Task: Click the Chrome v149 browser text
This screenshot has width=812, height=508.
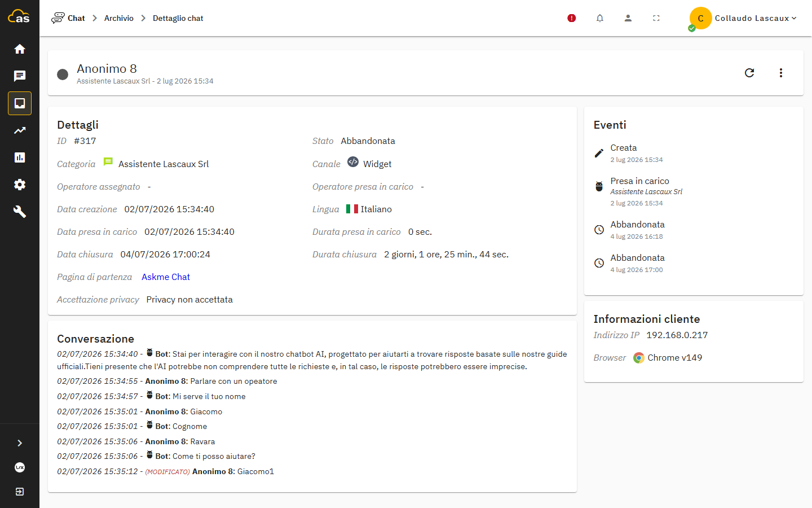Action: tap(674, 358)
